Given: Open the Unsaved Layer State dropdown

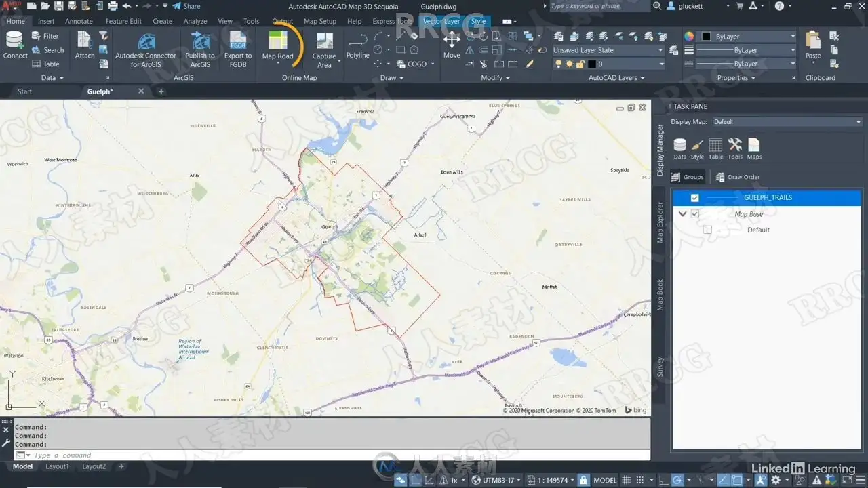Looking at the screenshot, I should coord(608,50).
